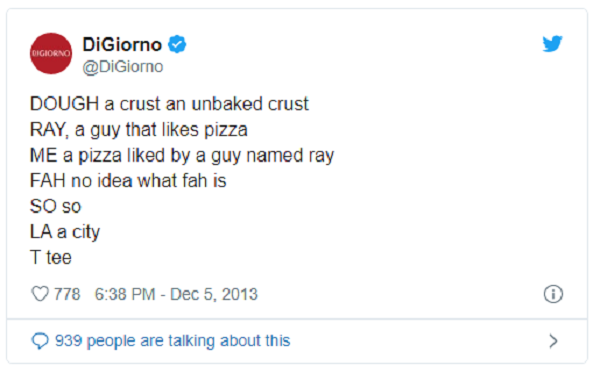Click the blue verified badge beside DiGiorno
The width and height of the screenshot is (600, 373).
[177, 44]
